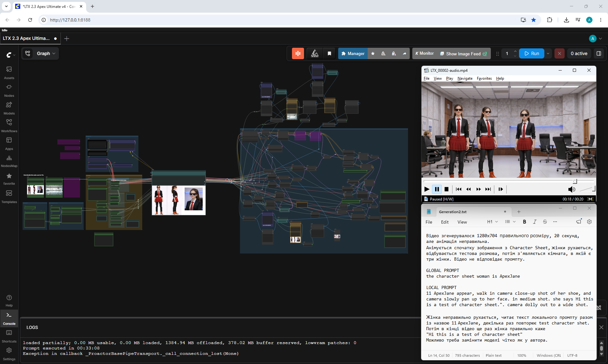Click the volume slider in media player
This screenshot has width=608, height=364.
click(587, 189)
